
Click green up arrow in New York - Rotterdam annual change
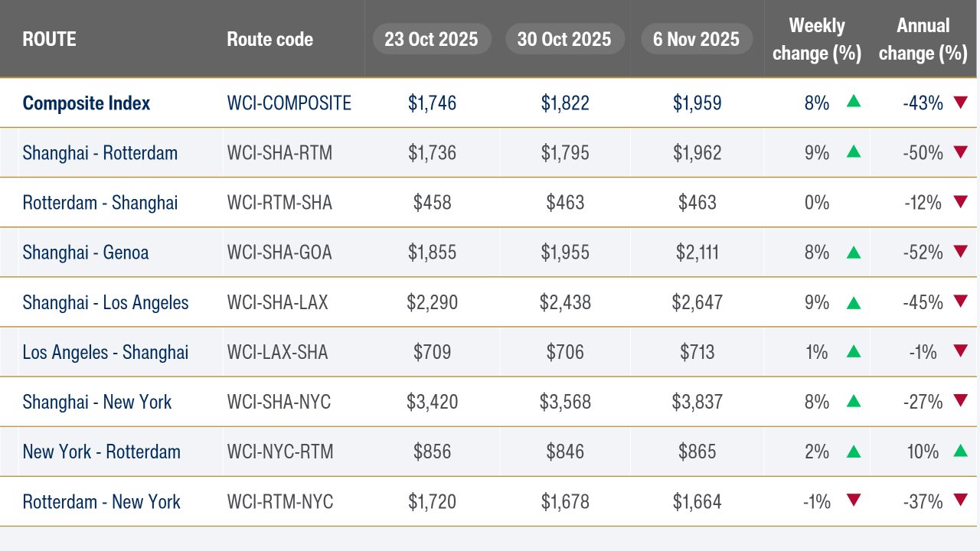(x=961, y=451)
